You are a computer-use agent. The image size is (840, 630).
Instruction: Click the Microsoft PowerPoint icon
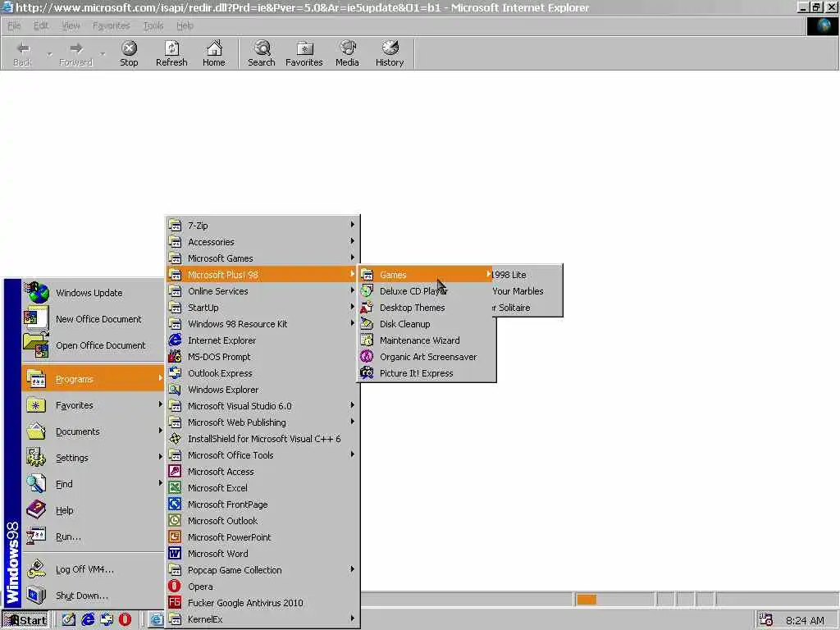point(175,536)
